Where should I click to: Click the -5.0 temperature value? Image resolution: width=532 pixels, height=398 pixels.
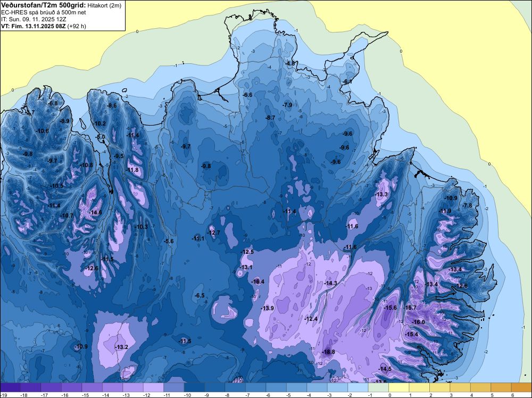[x=100, y=137]
